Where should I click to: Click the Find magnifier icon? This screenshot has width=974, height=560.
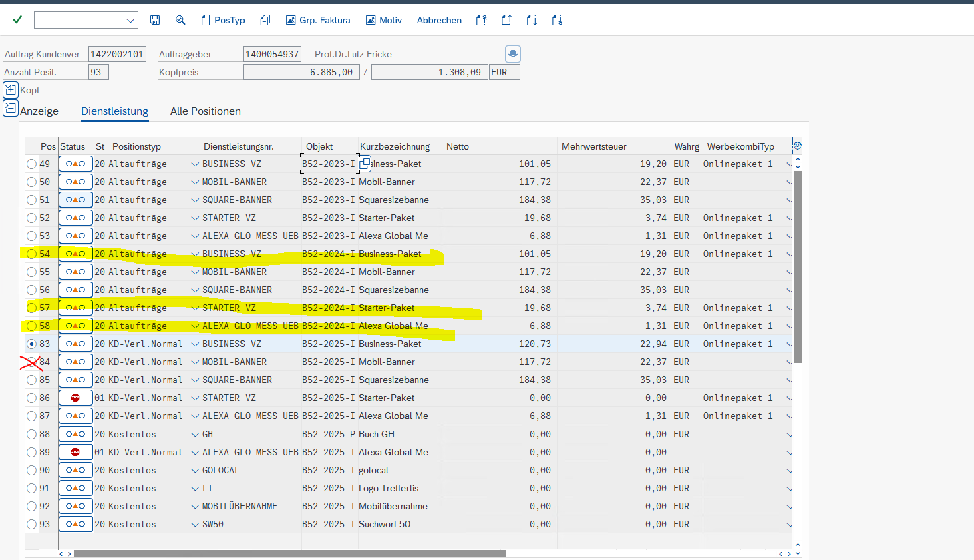(180, 20)
